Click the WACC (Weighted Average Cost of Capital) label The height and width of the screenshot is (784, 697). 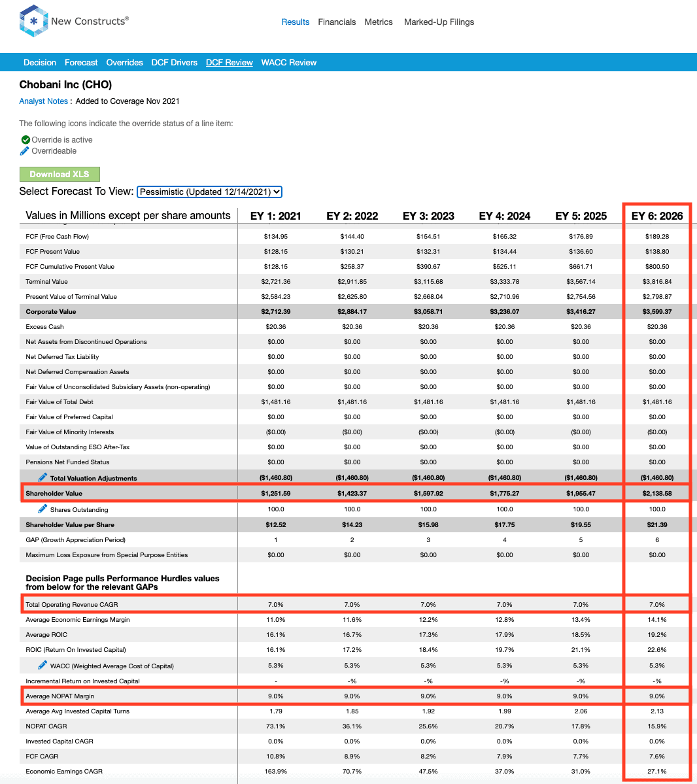(x=112, y=666)
